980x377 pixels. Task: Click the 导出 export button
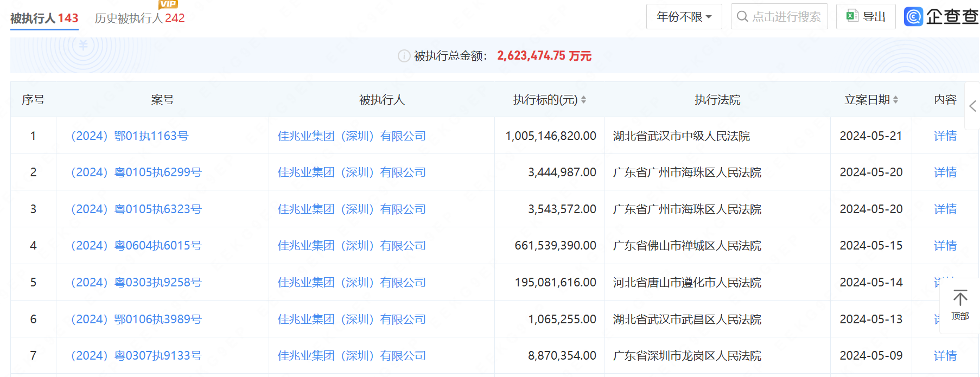[x=866, y=16]
